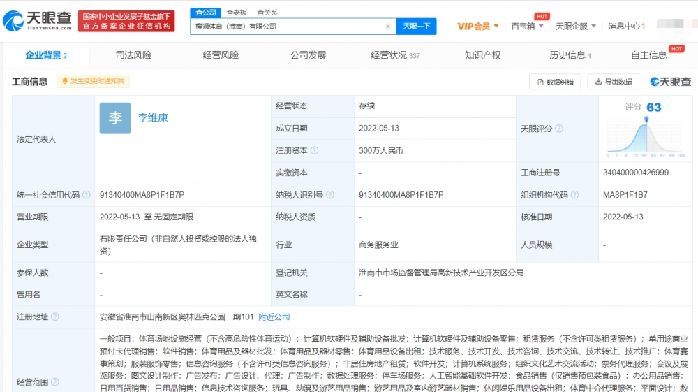Click the registered capital value 300万人民币
Screen dimensions: 698x392
[381, 150]
